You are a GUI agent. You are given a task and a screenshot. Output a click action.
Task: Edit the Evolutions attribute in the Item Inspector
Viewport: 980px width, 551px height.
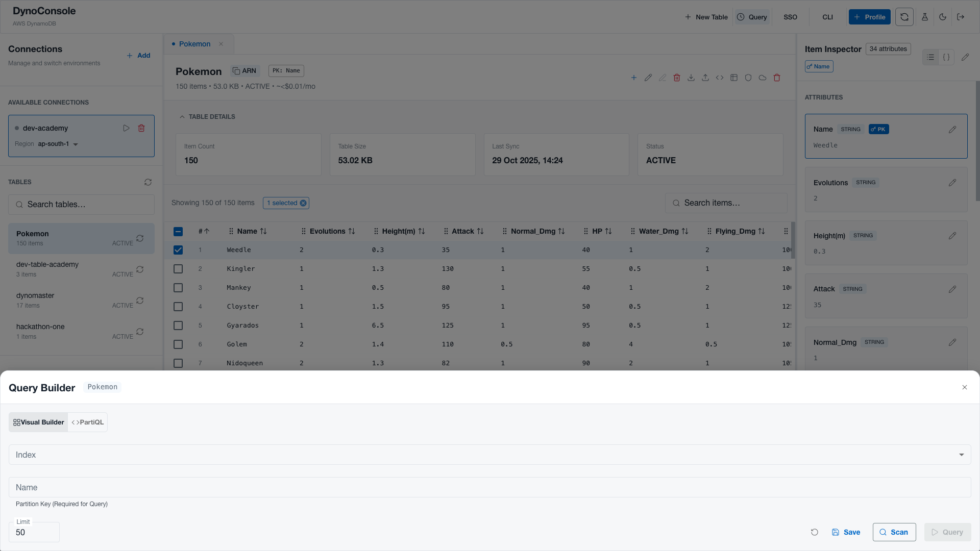coord(952,183)
